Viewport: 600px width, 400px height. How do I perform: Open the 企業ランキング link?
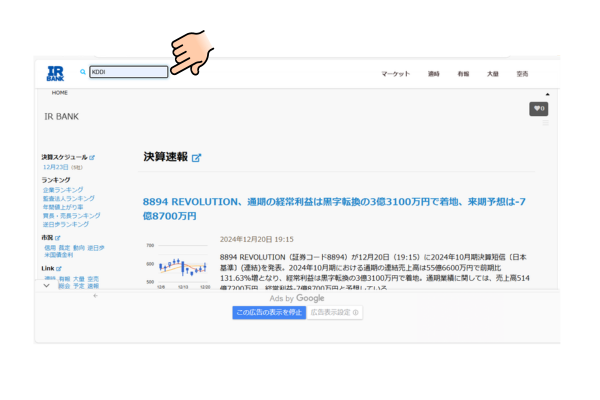[x=63, y=190]
